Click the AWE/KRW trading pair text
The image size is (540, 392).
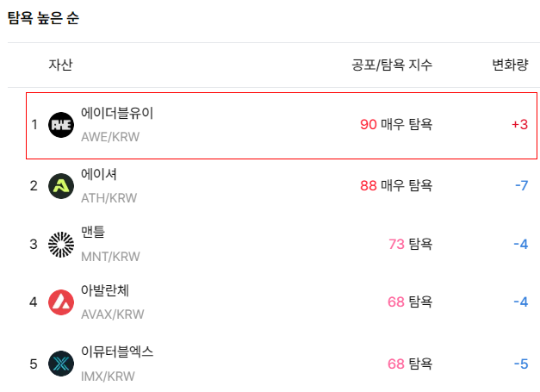coord(110,137)
